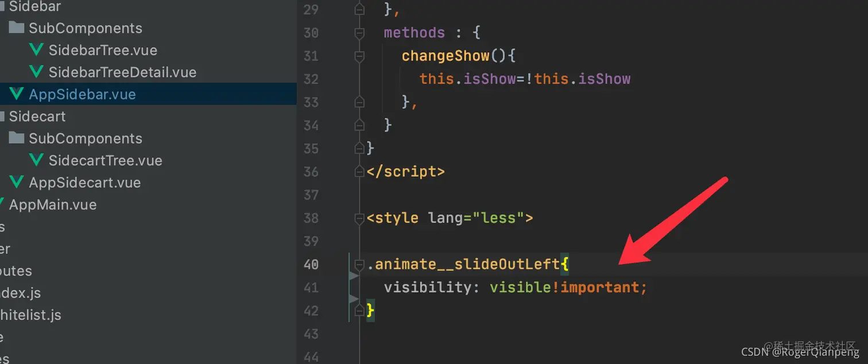This screenshot has height=364, width=868.
Task: Click fold end marker at line 35
Action: point(359,148)
